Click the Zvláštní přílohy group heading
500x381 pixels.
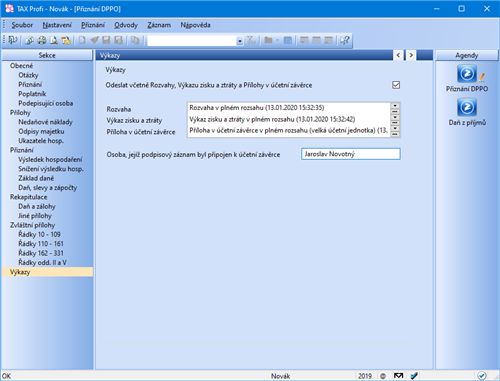coord(32,225)
